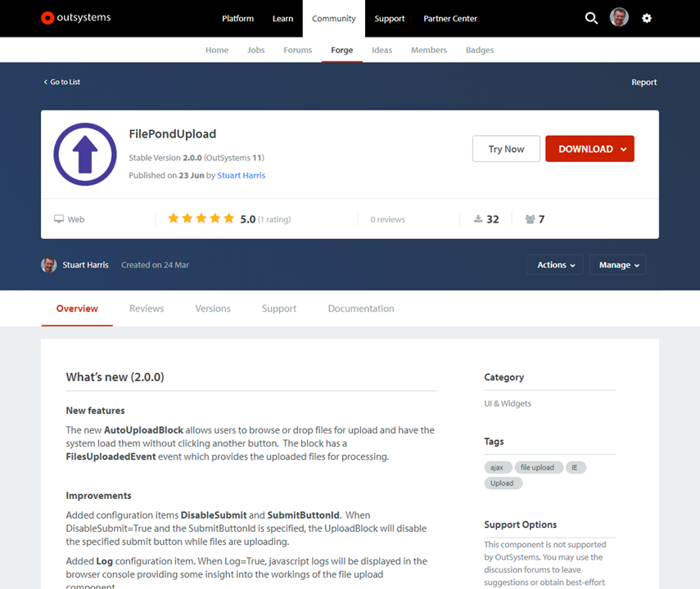The width and height of the screenshot is (700, 589).
Task: Click the OutSystems logo
Action: (75, 17)
